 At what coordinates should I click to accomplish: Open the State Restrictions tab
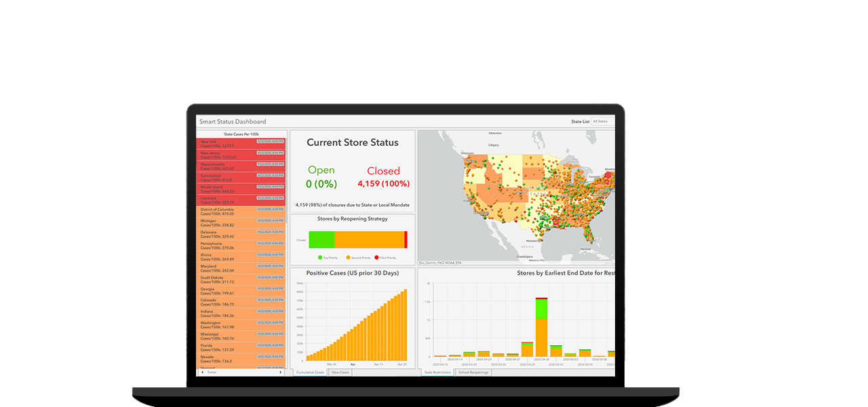pyautogui.click(x=437, y=372)
